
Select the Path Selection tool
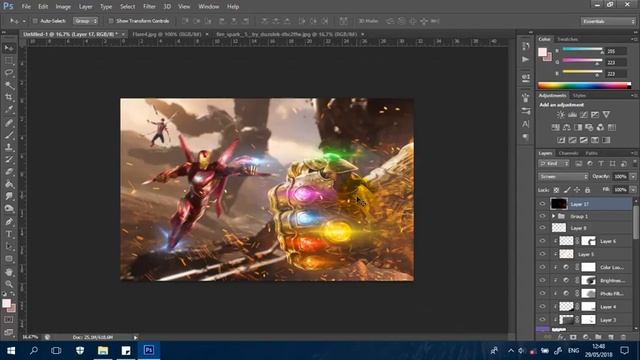coord(9,246)
